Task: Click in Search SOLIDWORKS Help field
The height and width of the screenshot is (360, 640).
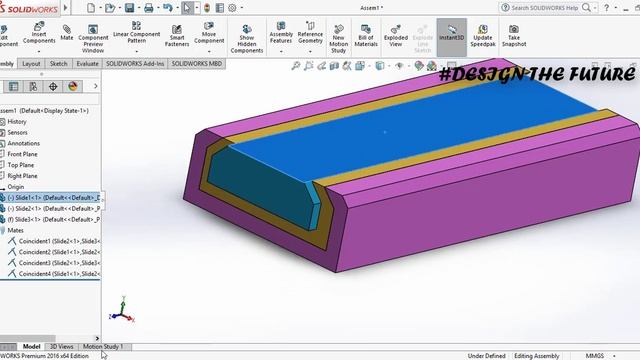Action: click(x=545, y=8)
